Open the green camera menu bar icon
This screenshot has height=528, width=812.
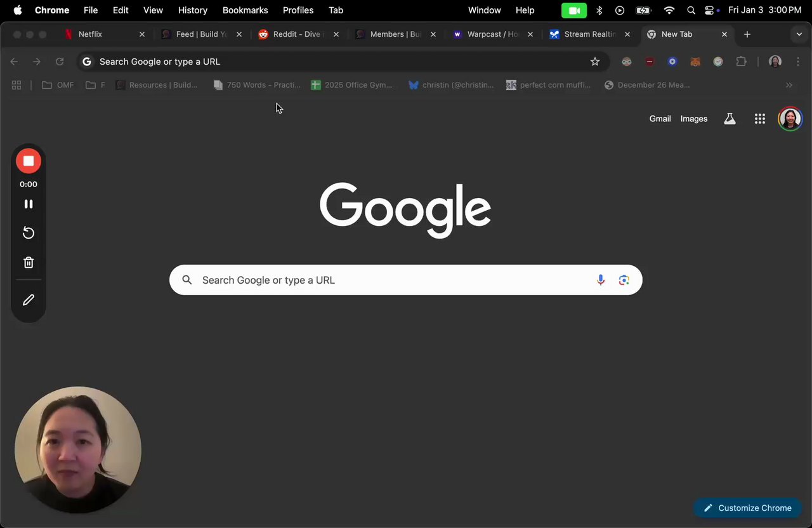click(574, 10)
